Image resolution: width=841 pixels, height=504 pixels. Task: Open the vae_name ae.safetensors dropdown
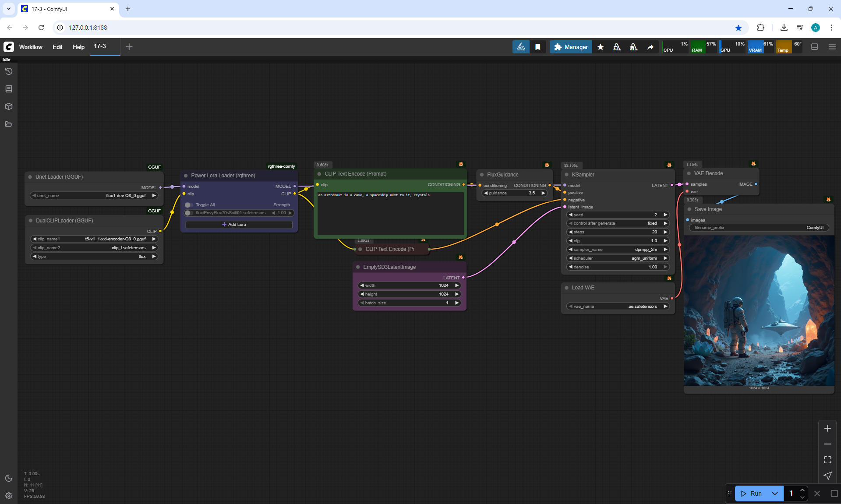click(618, 307)
